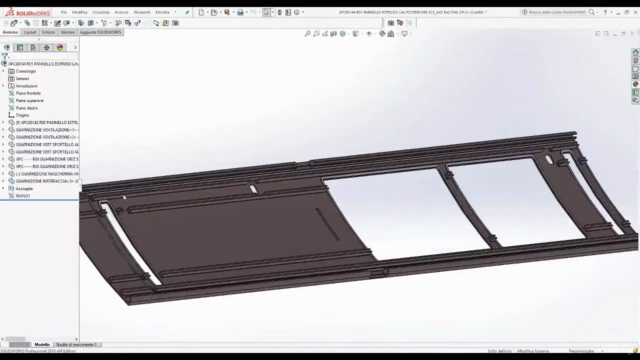The image size is (640, 360).
Task: Switch to the Layout command tab
Action: 30,32
